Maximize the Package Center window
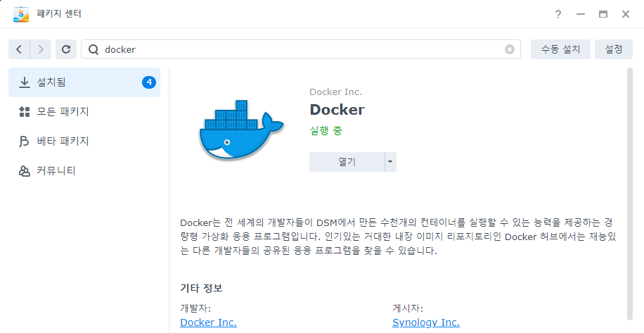 [x=603, y=14]
